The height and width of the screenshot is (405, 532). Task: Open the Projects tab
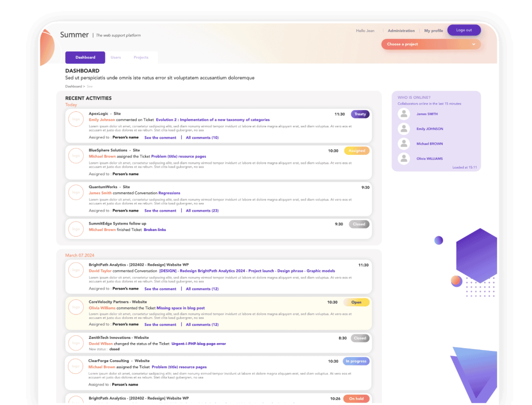click(x=141, y=58)
